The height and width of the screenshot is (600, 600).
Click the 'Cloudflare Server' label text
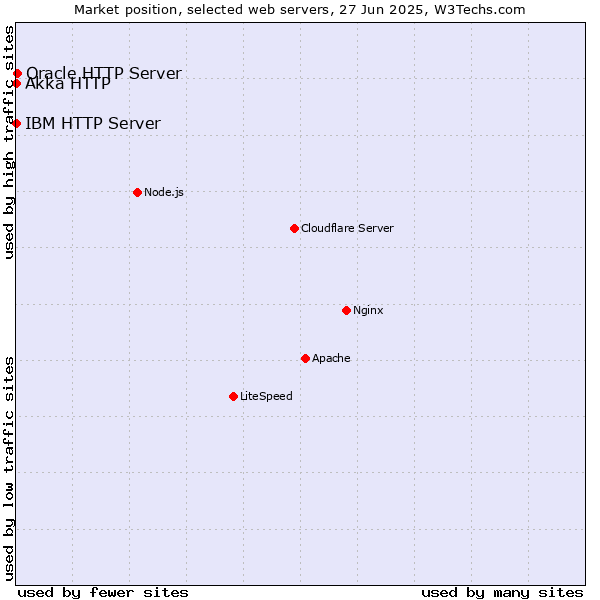click(347, 228)
